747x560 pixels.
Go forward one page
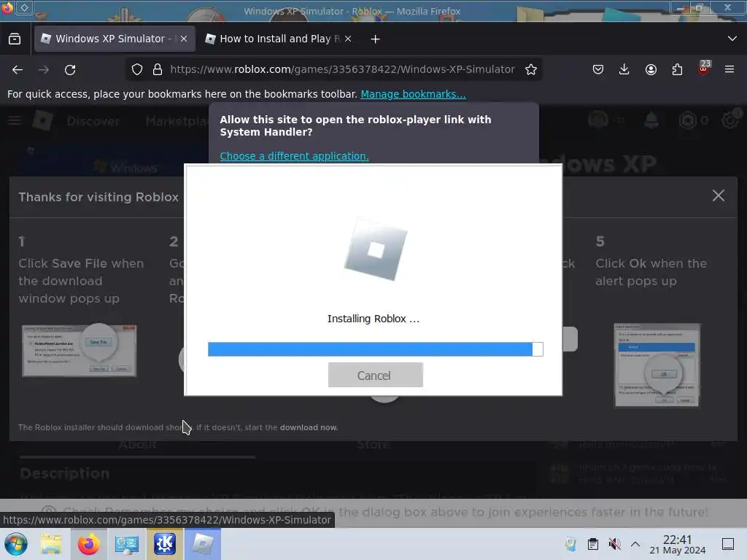click(44, 69)
